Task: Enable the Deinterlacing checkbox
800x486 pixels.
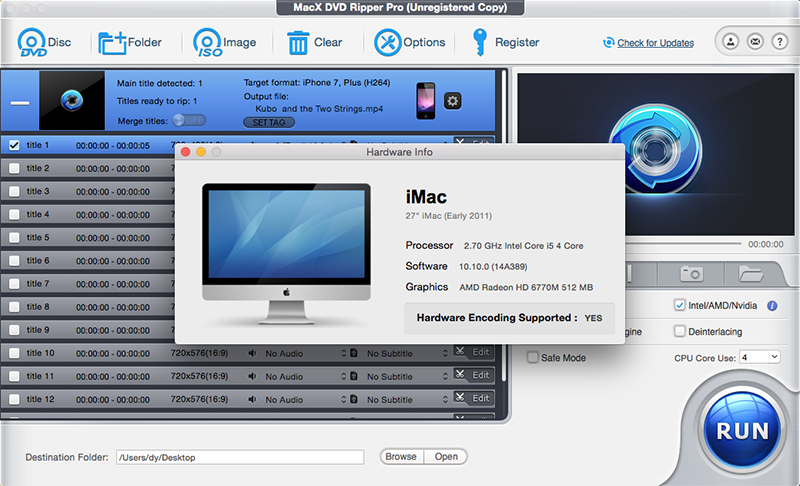Action: click(x=680, y=331)
